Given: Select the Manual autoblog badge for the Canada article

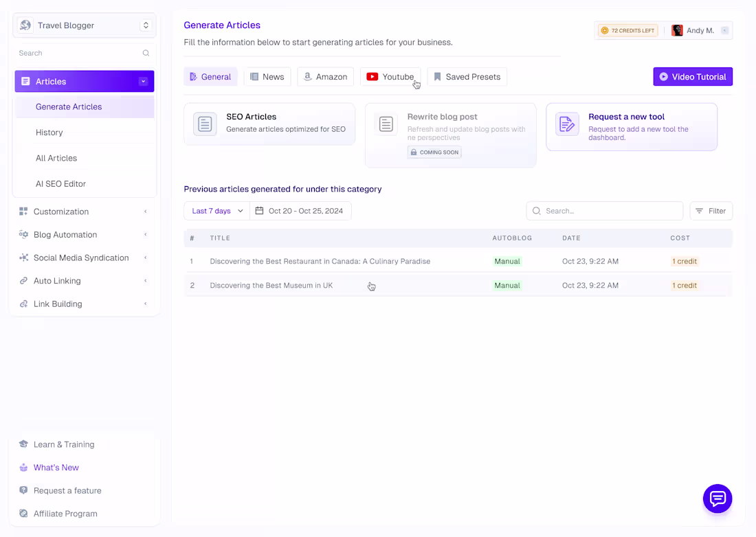Looking at the screenshot, I should click(x=507, y=261).
